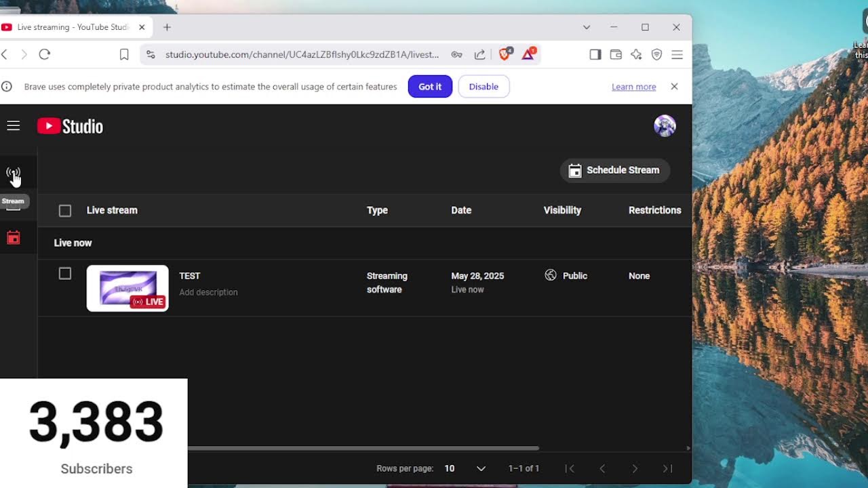Reload the page with the refresh icon

[x=45, y=54]
